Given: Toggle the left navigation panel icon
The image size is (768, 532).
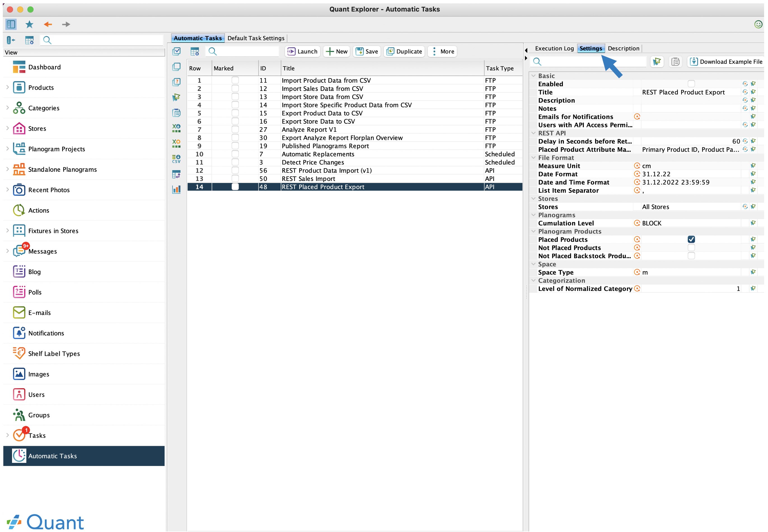Looking at the screenshot, I should click(11, 24).
